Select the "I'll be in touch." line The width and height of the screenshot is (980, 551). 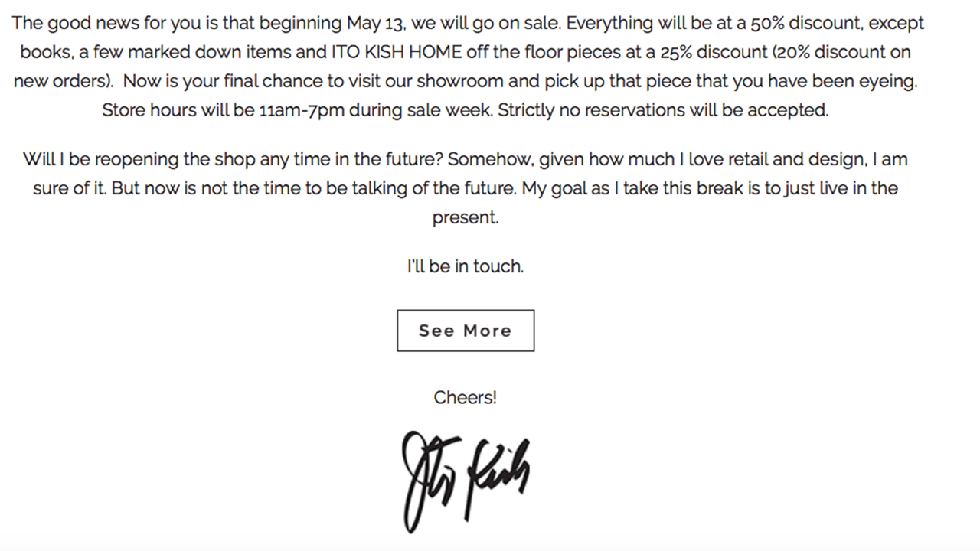pyautogui.click(x=465, y=267)
